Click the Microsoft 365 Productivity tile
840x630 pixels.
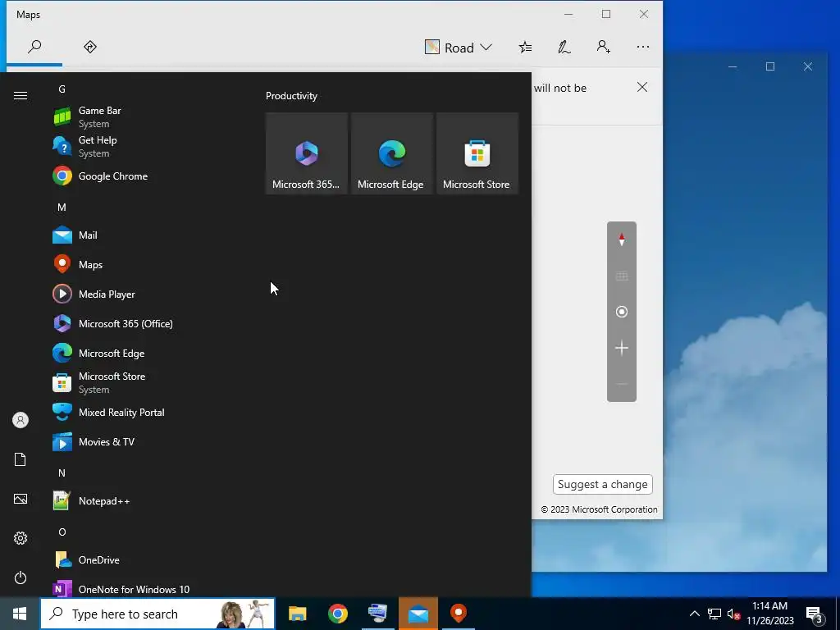(307, 153)
